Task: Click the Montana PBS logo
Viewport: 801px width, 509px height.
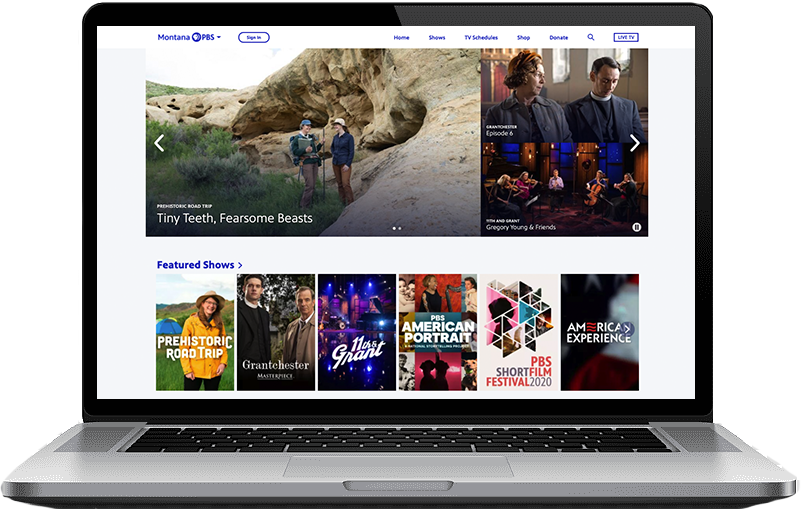Action: pyautogui.click(x=186, y=37)
